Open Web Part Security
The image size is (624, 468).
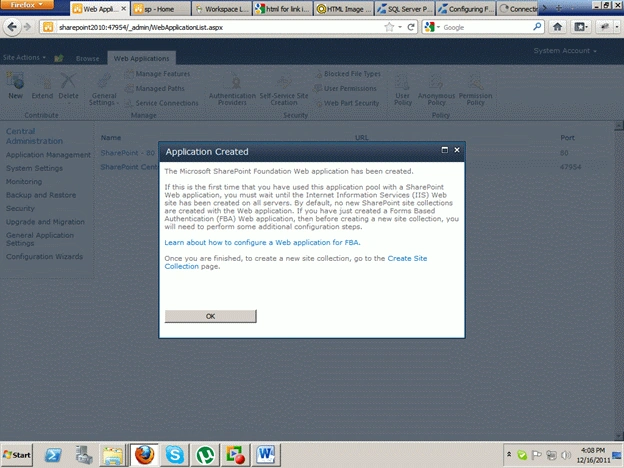[x=347, y=103]
